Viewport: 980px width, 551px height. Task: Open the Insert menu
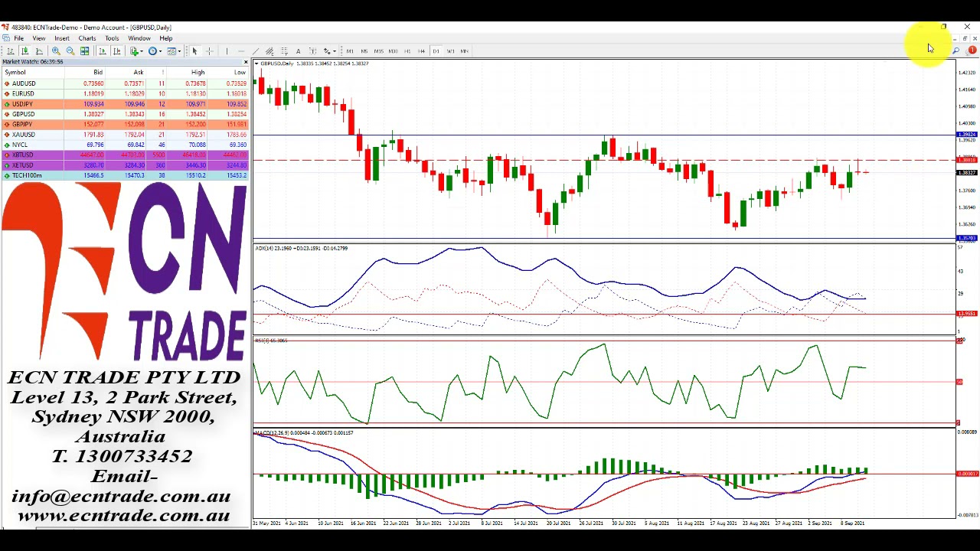[62, 38]
